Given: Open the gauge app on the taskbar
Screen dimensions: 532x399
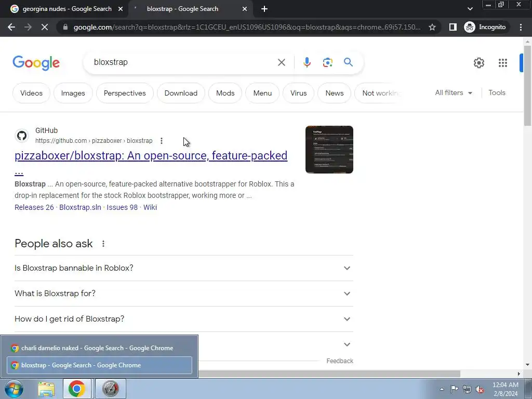Looking at the screenshot, I should [110, 389].
